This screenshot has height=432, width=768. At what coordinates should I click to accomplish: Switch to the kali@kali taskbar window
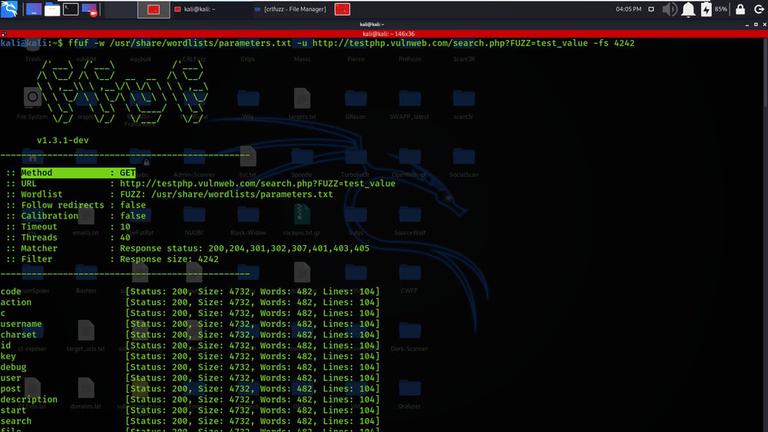point(196,9)
